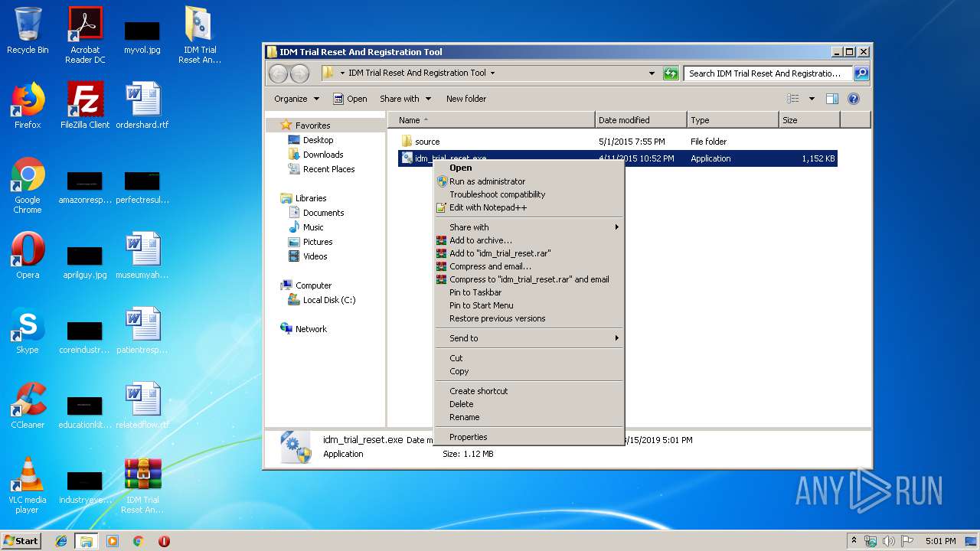Sort by Type column header
Screen dimensions: 980x551
click(x=733, y=120)
